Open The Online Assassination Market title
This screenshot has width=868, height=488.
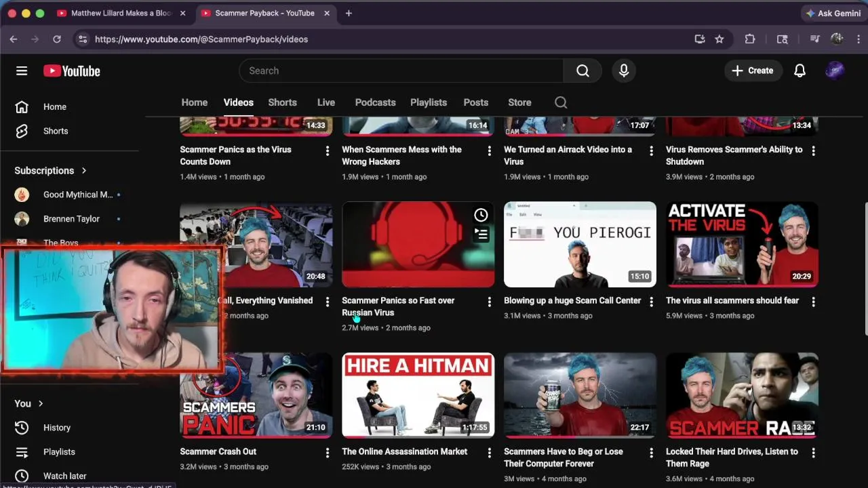click(x=404, y=451)
